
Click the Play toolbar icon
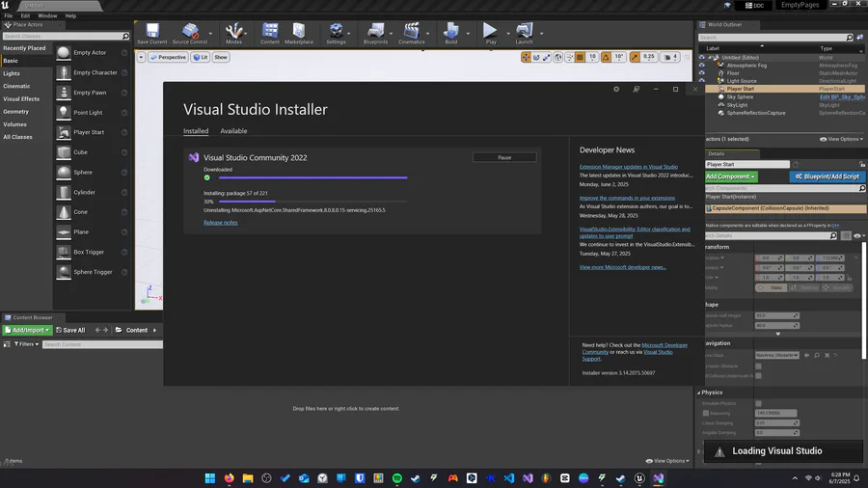(x=491, y=33)
